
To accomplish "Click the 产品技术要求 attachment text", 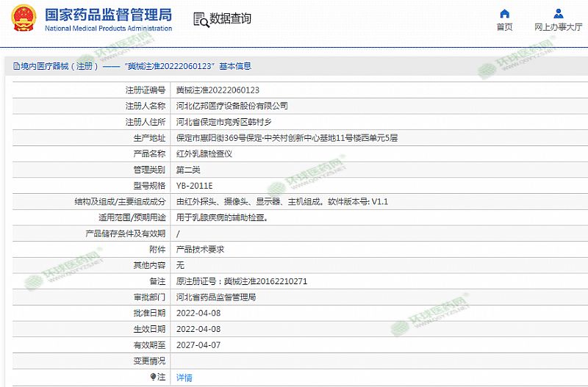I will click(x=200, y=249).
